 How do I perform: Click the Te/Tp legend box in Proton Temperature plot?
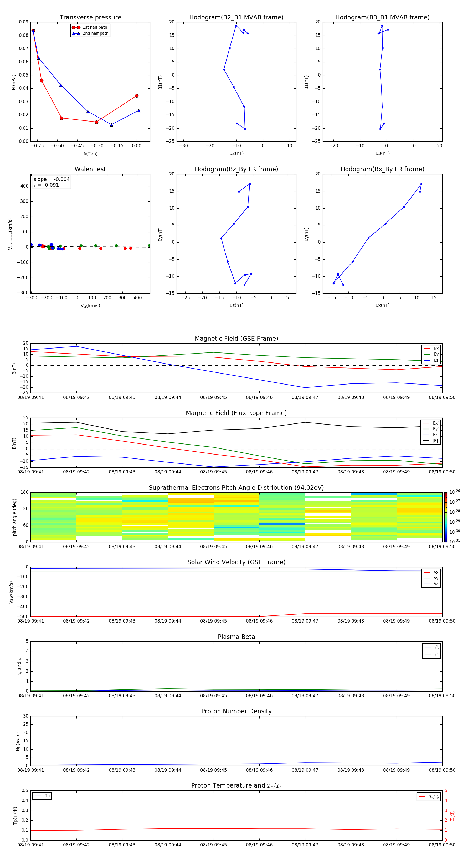[428, 796]
